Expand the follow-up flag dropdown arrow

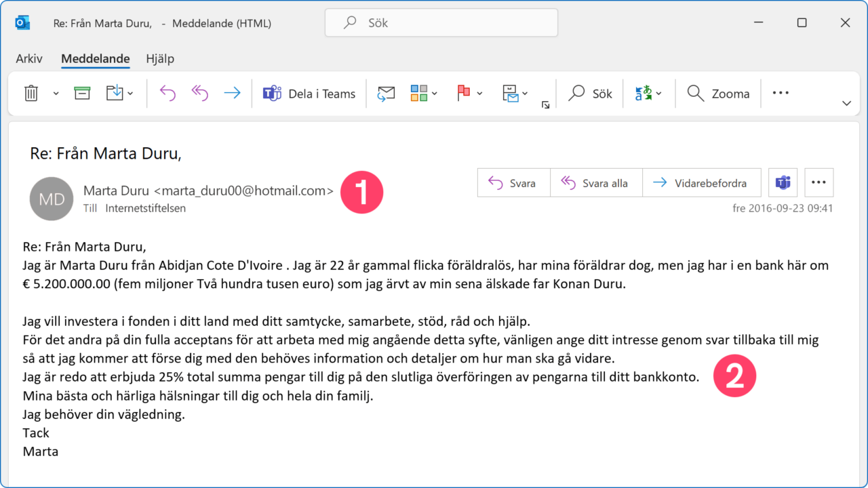[x=479, y=94]
